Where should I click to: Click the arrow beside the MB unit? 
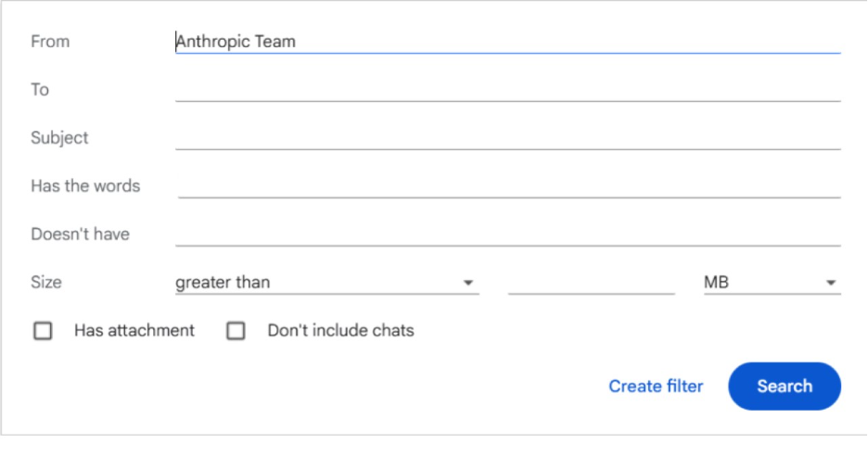click(831, 283)
